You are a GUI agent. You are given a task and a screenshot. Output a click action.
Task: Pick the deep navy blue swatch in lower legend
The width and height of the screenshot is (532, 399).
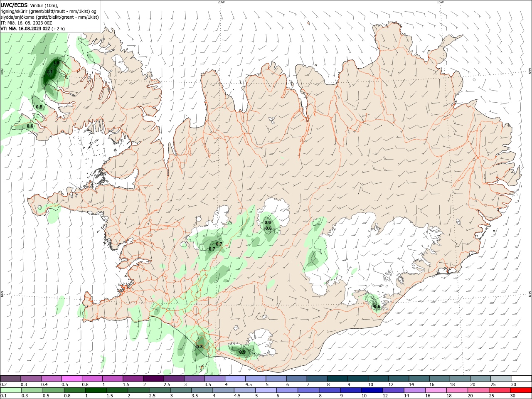tap(372, 390)
